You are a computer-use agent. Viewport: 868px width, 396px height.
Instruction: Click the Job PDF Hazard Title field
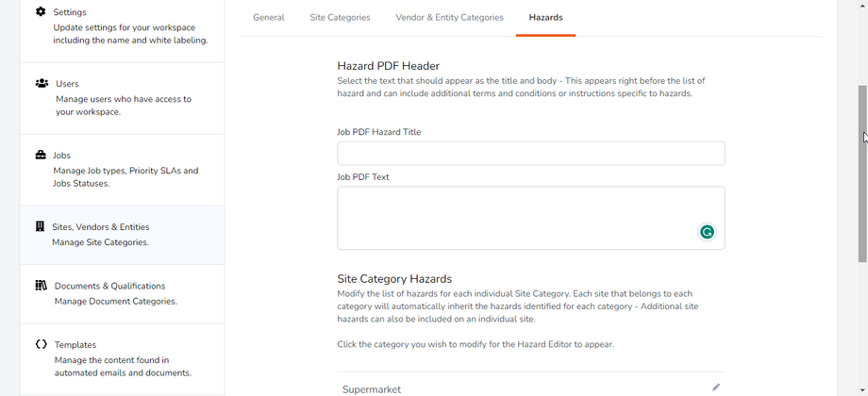530,154
